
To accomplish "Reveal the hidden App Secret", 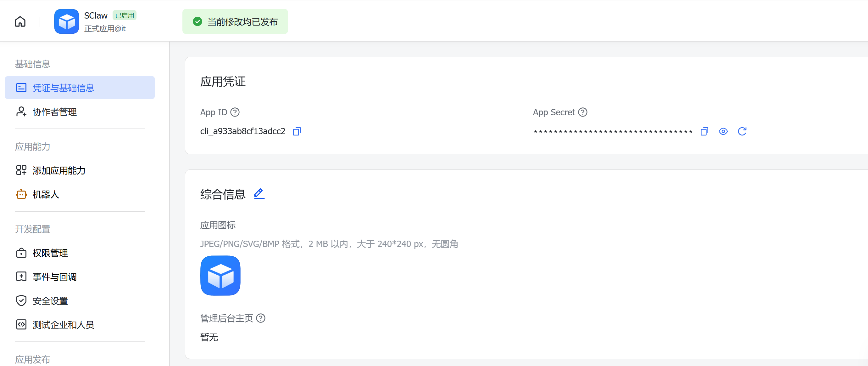I will coord(723,131).
